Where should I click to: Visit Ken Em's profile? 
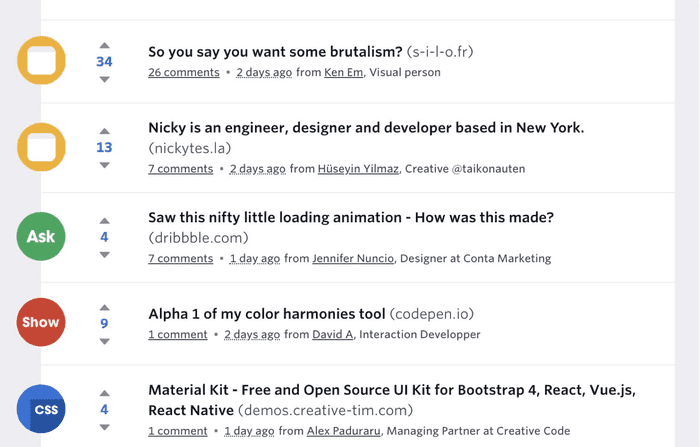[x=344, y=72]
